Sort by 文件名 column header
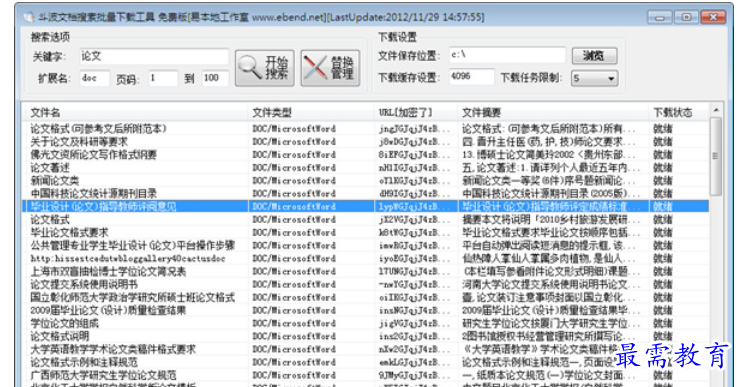Screen dimensions: 737x387 click(x=135, y=112)
